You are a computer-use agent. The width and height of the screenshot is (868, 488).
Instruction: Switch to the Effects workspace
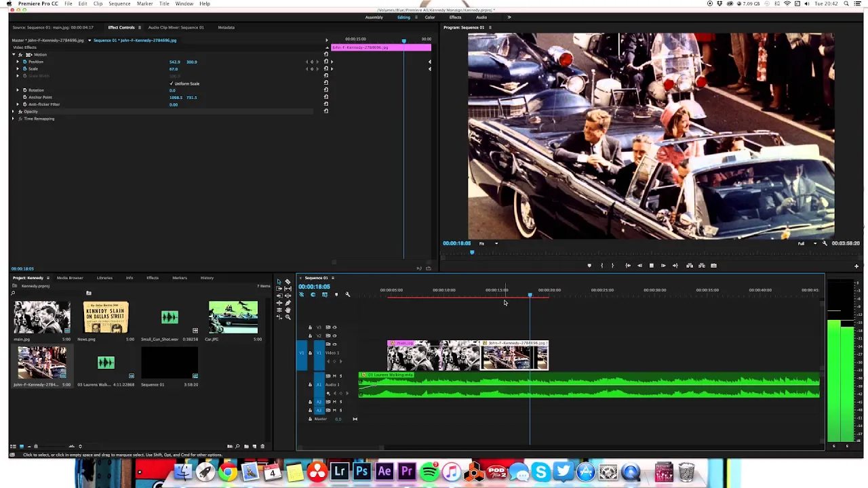[455, 17]
